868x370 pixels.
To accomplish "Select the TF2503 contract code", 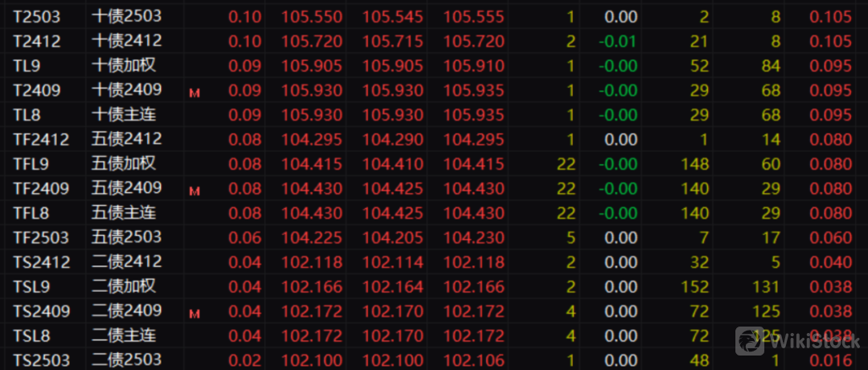I will 41,238.
